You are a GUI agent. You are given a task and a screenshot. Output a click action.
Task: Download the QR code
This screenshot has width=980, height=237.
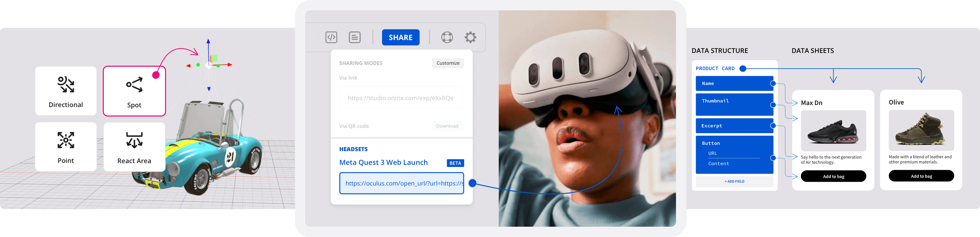click(x=447, y=126)
